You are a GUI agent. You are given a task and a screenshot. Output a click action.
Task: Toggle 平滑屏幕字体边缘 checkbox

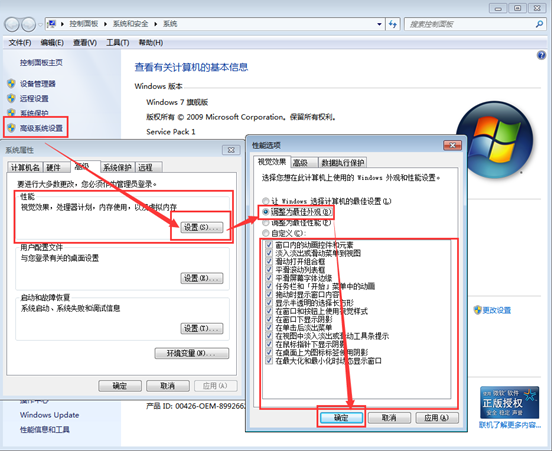click(269, 278)
